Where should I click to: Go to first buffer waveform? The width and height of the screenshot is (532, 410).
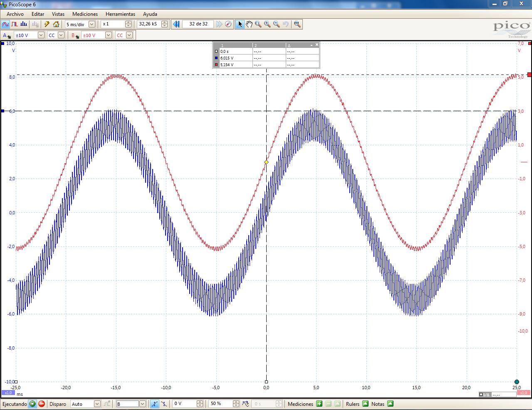pyautogui.click(x=176, y=24)
